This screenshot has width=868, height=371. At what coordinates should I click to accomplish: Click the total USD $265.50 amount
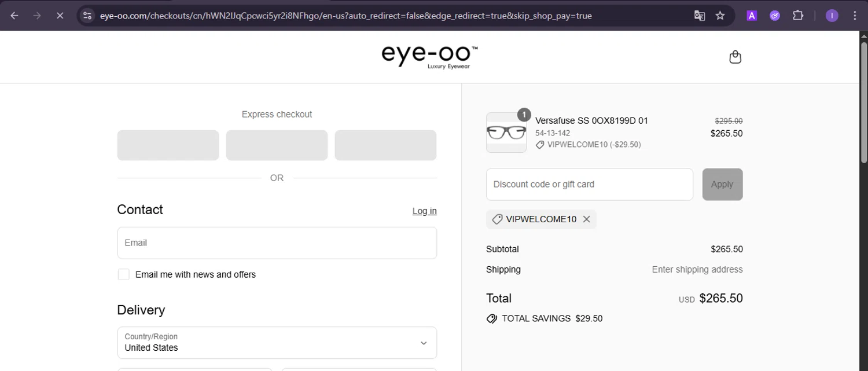tap(711, 299)
